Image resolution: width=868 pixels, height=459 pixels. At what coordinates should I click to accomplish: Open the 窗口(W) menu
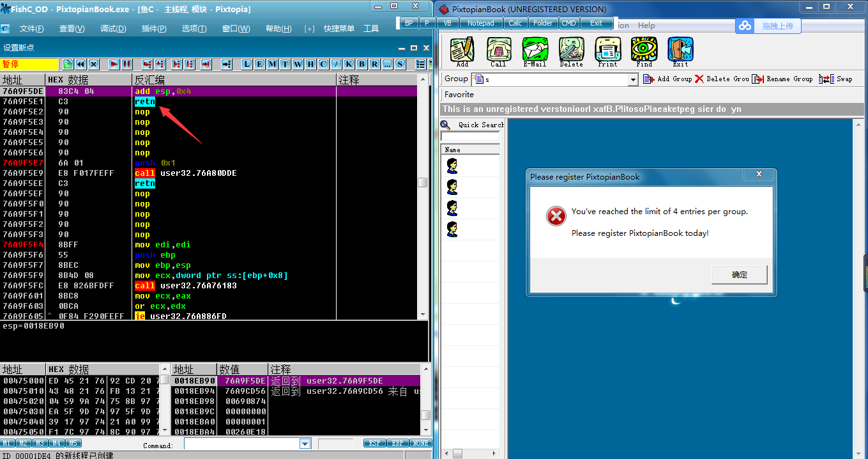tap(236, 29)
